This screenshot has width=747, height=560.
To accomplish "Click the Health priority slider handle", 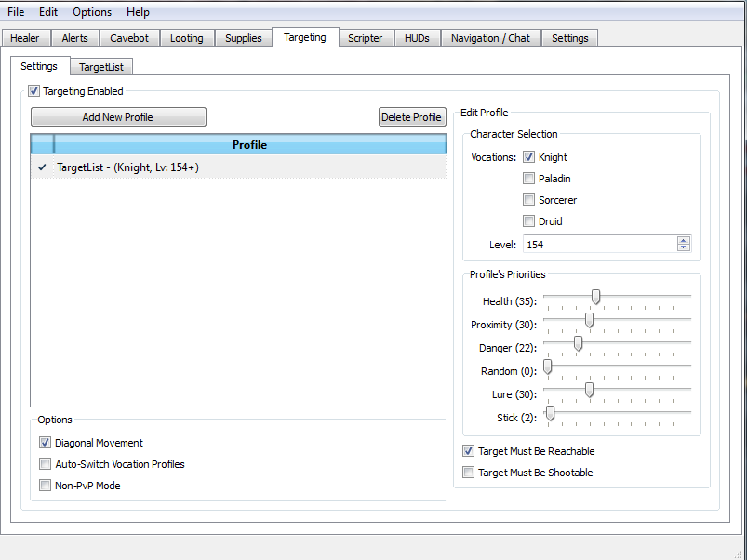I will tap(595, 297).
